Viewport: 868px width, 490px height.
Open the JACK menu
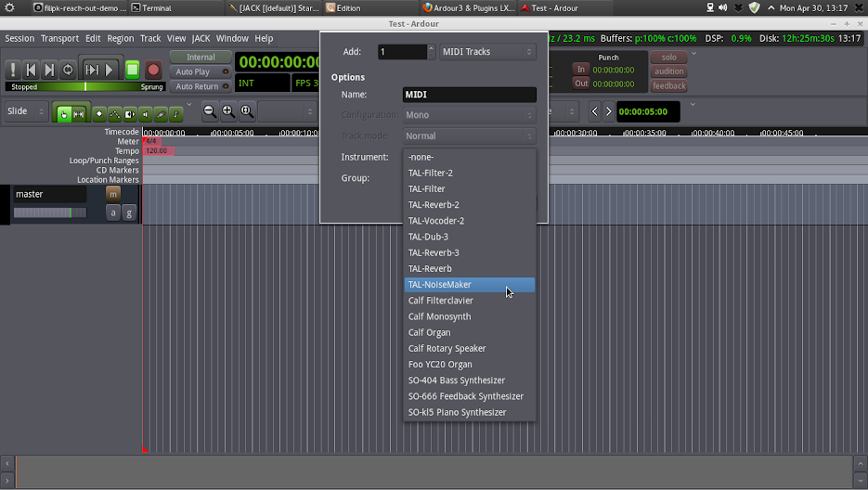(201, 38)
